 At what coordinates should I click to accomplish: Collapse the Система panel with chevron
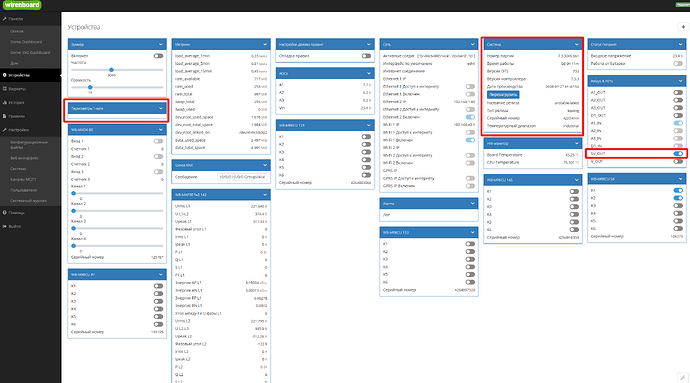576,44
